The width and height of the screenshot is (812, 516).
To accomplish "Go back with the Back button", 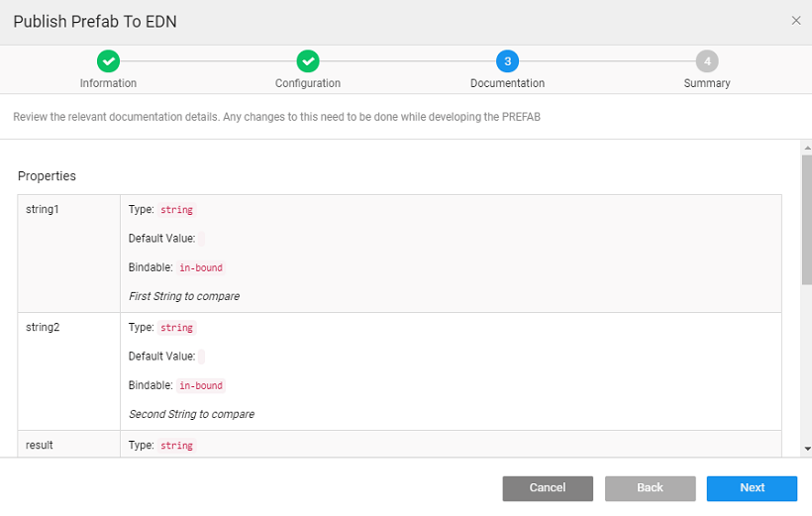I will (x=650, y=488).
